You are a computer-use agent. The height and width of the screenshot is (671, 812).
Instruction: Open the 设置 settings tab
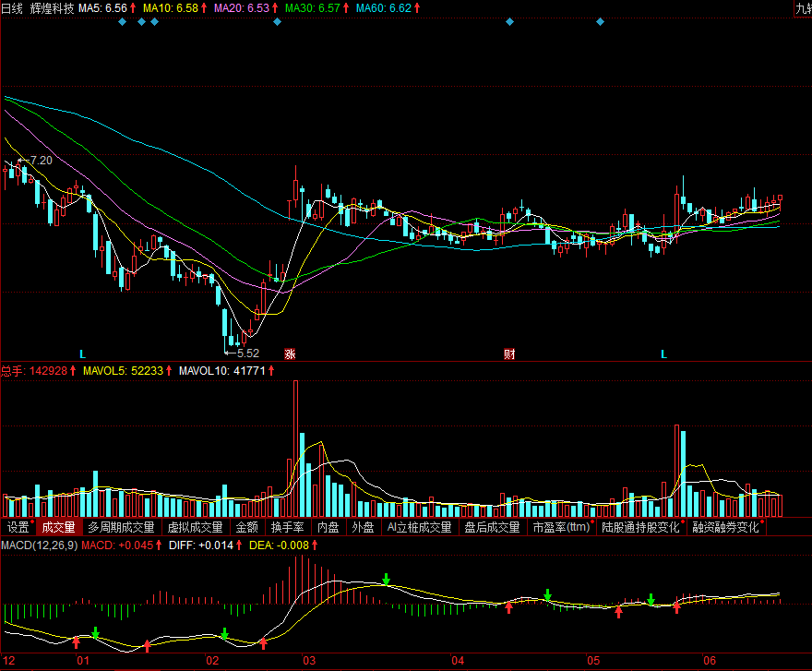tap(18, 528)
